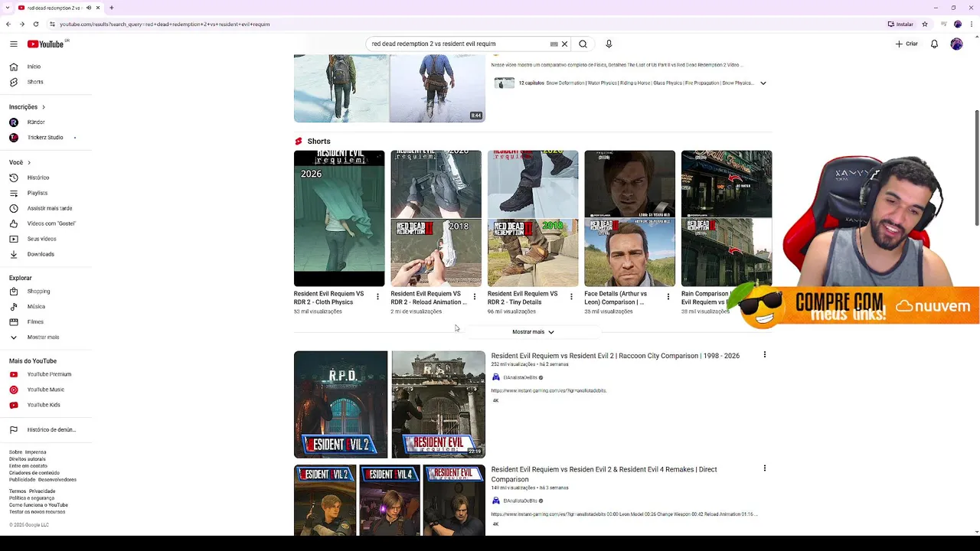Open options for RE2 & RE4 Remakes comparison
The height and width of the screenshot is (551, 980).
coord(764,468)
